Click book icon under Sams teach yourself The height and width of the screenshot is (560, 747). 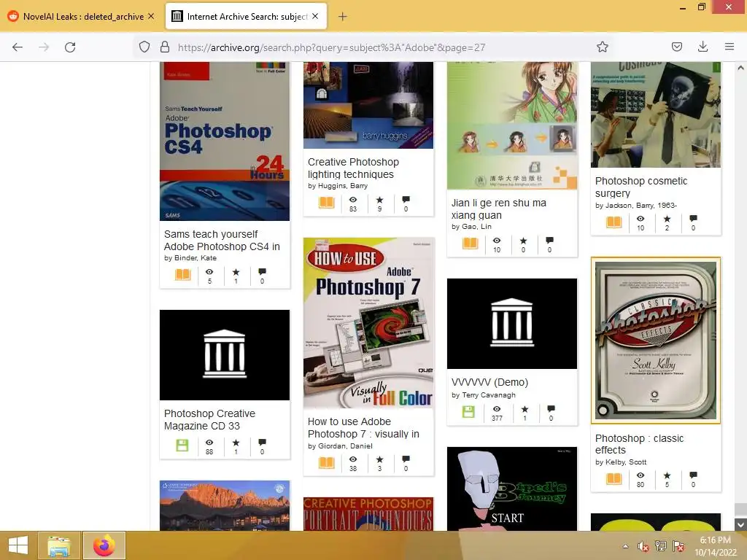(x=183, y=275)
